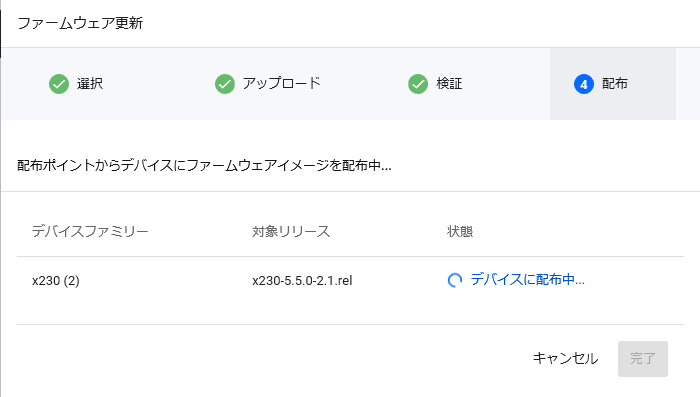Click the デバイスに配布中... status link
The height and width of the screenshot is (397, 700).
click(x=527, y=280)
